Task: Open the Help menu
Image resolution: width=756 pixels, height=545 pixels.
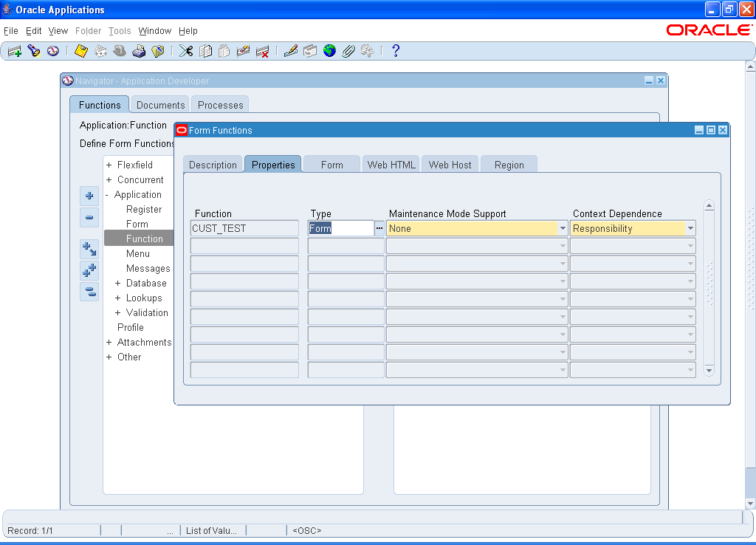Action: (188, 31)
